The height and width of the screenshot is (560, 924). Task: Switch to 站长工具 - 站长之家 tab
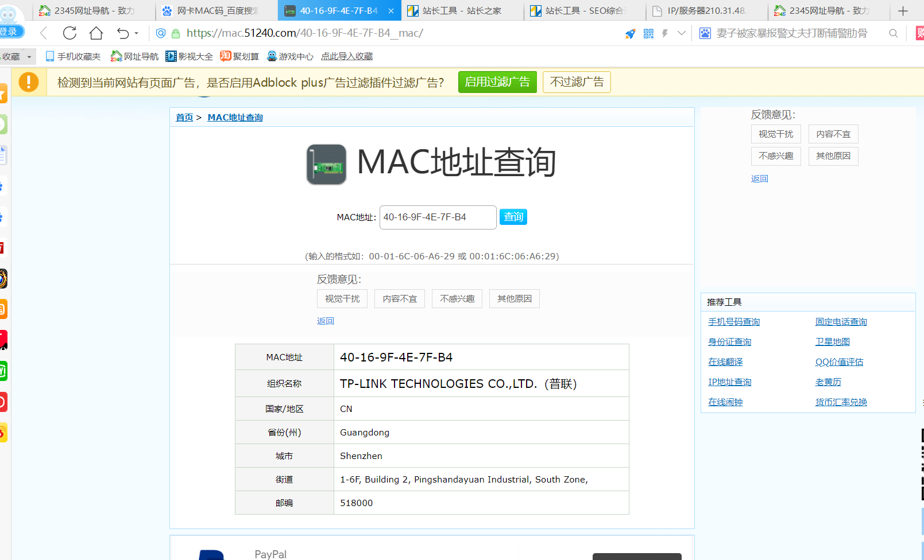click(462, 11)
